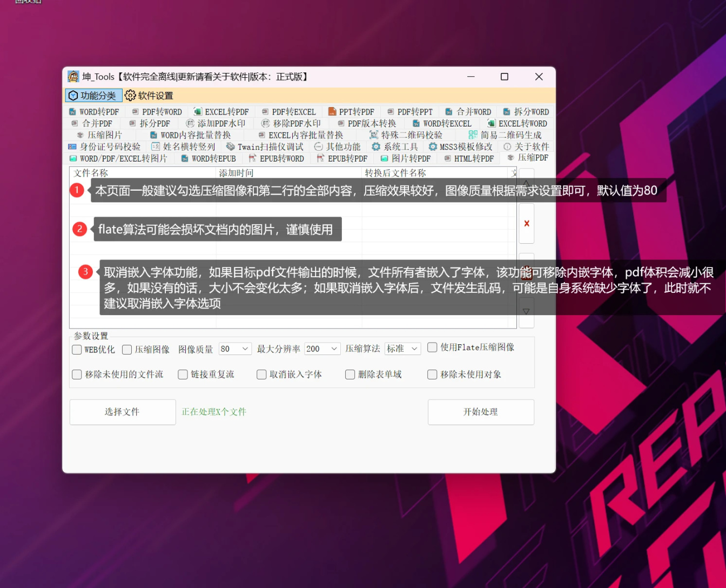Expand the 最大分辨率 dropdown showing 200

pyautogui.click(x=322, y=349)
